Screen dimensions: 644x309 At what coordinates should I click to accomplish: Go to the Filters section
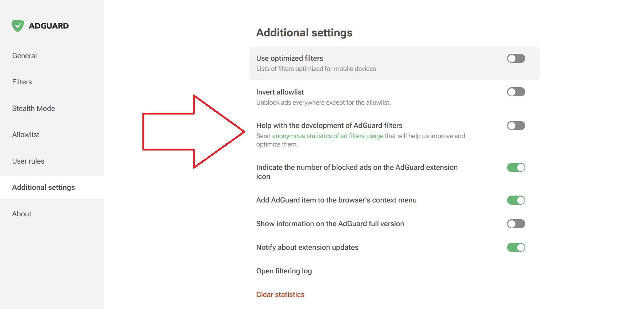click(x=22, y=82)
